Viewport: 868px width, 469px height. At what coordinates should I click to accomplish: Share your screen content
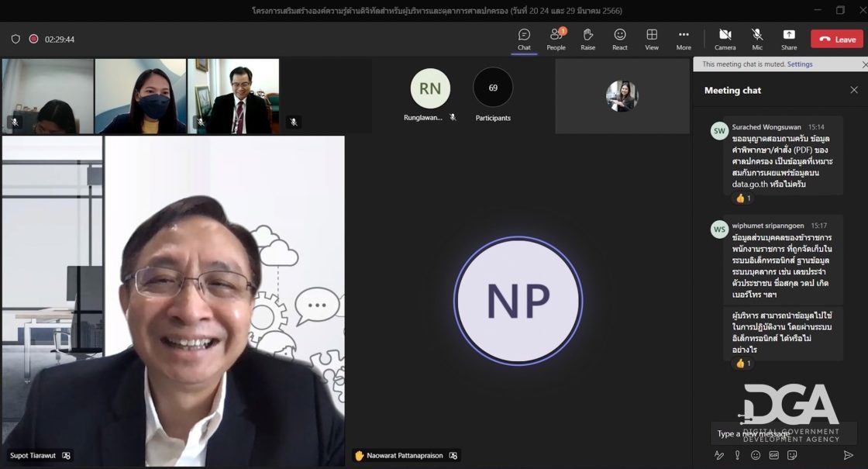click(789, 40)
